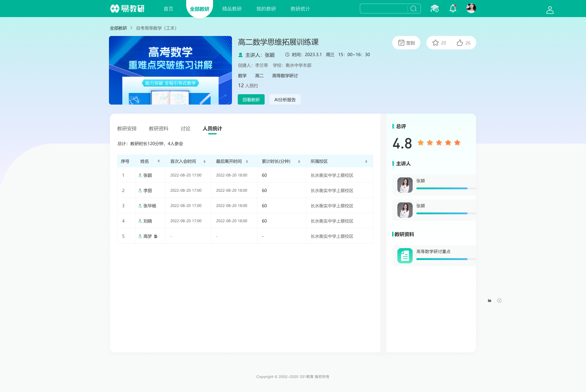Sort by 姓名 column arrows
The width and height of the screenshot is (586, 392).
click(159, 161)
